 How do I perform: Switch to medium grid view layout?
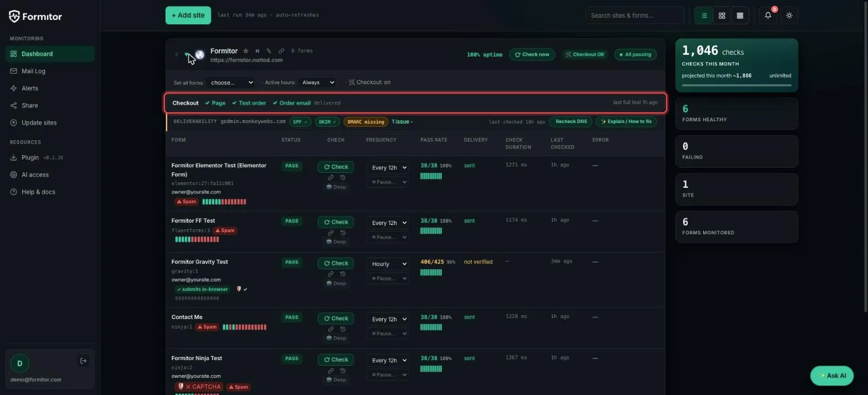[x=722, y=16]
